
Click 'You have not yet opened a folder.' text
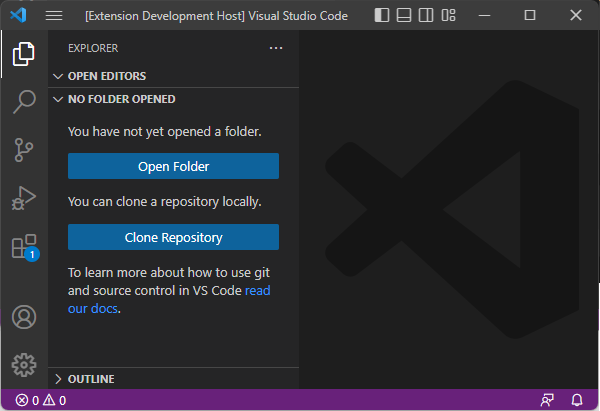coord(165,132)
